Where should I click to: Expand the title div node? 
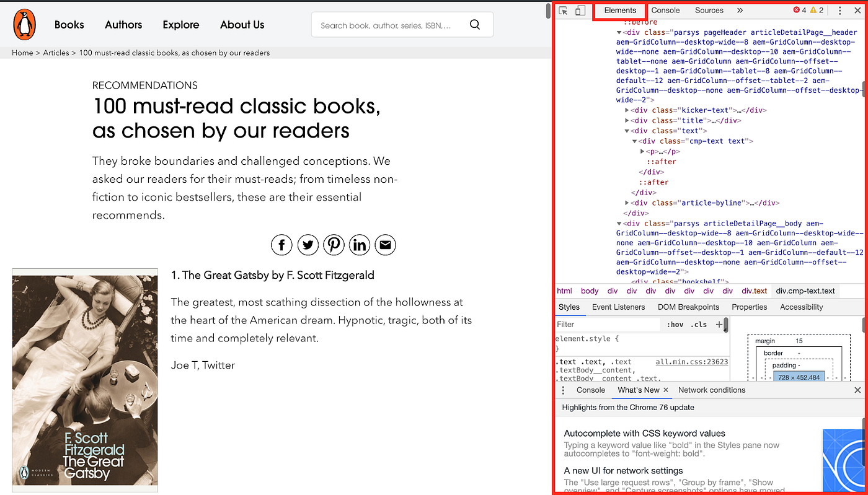tap(627, 121)
